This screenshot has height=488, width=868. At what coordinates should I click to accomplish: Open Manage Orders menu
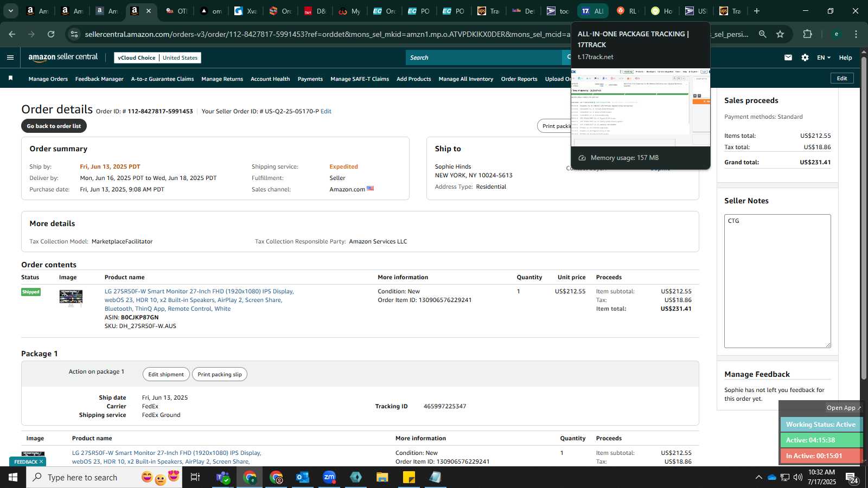pos(48,79)
